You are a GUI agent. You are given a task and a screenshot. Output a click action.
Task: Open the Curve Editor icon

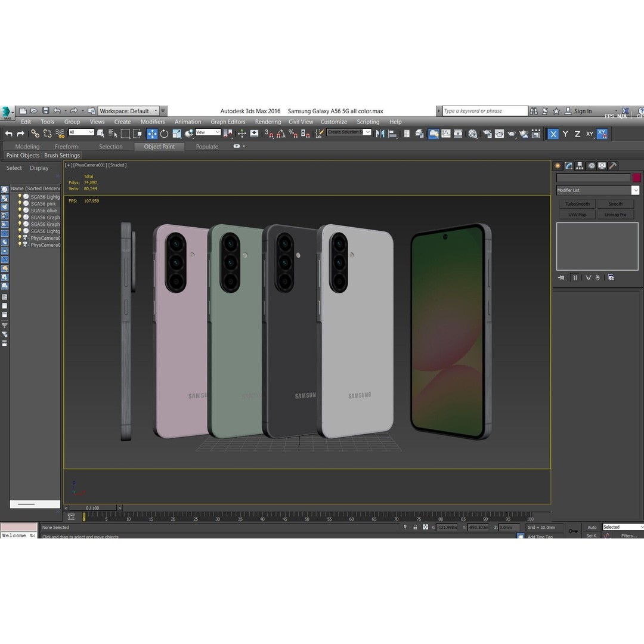click(445, 134)
